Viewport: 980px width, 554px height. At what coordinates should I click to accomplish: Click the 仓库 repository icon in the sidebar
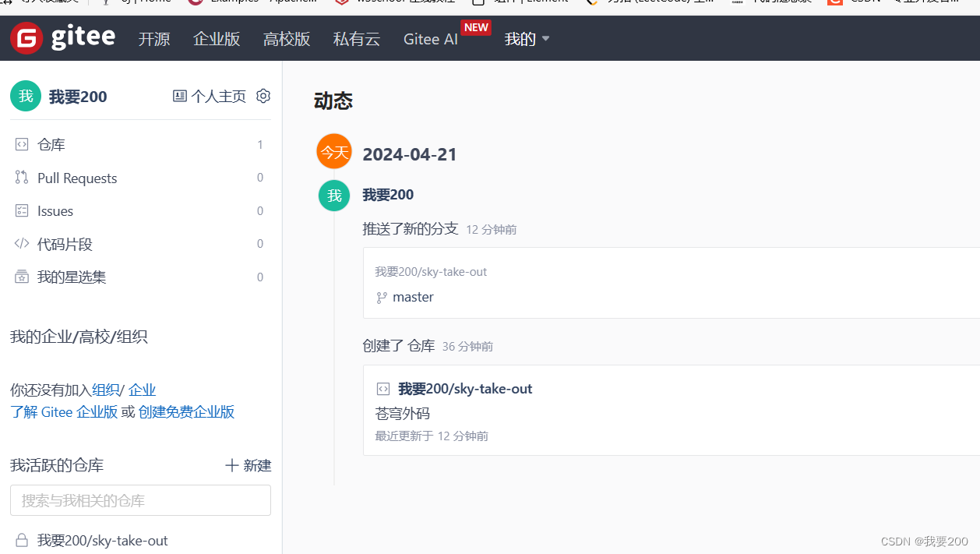click(22, 145)
